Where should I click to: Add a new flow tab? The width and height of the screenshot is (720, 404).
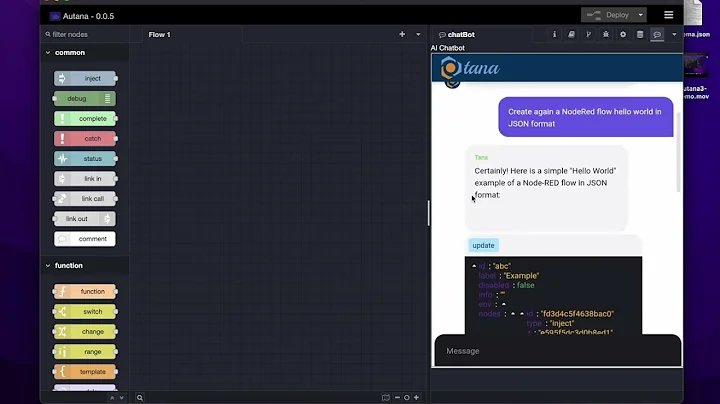pyautogui.click(x=402, y=34)
